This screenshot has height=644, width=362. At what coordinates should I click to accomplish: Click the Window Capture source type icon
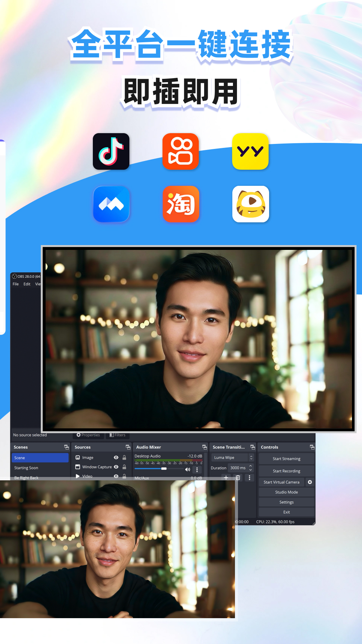click(x=78, y=467)
